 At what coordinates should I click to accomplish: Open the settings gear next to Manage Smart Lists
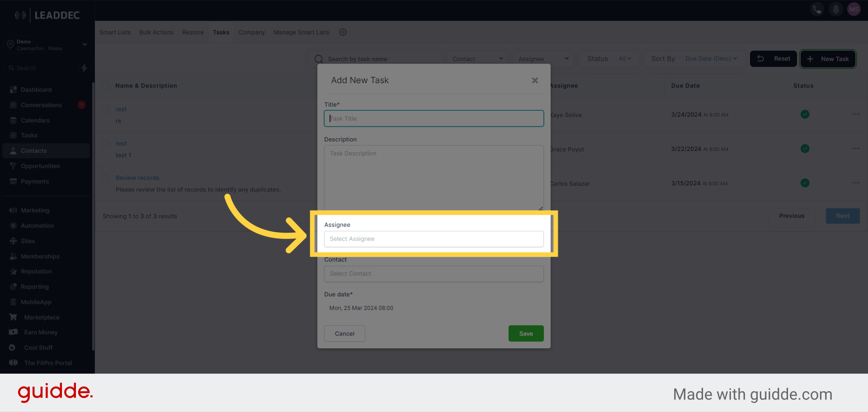click(343, 32)
